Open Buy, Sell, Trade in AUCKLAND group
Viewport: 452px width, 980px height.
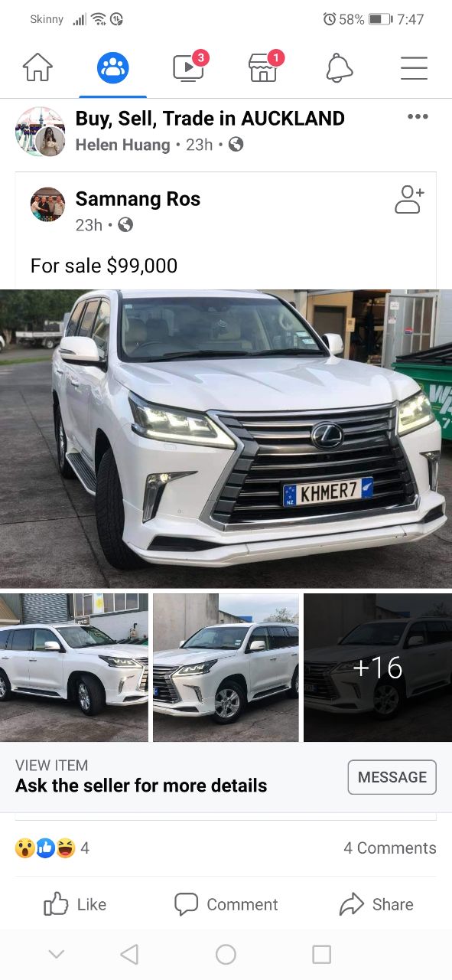pos(210,118)
